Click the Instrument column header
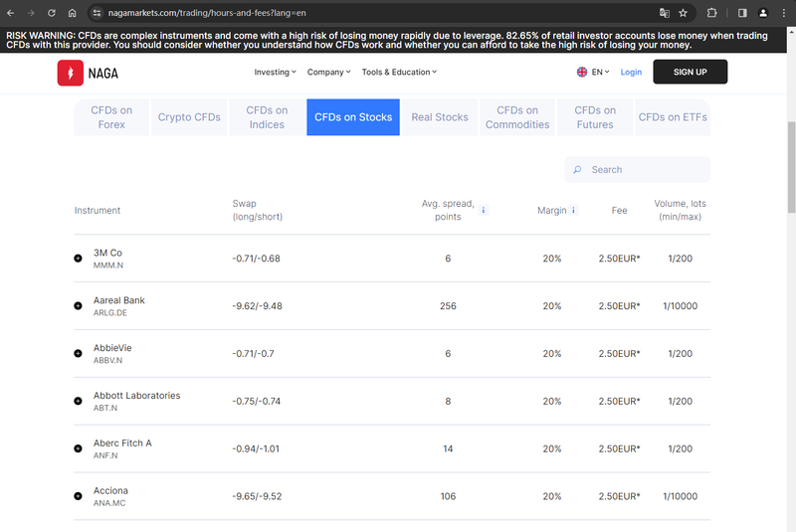 [x=98, y=210]
